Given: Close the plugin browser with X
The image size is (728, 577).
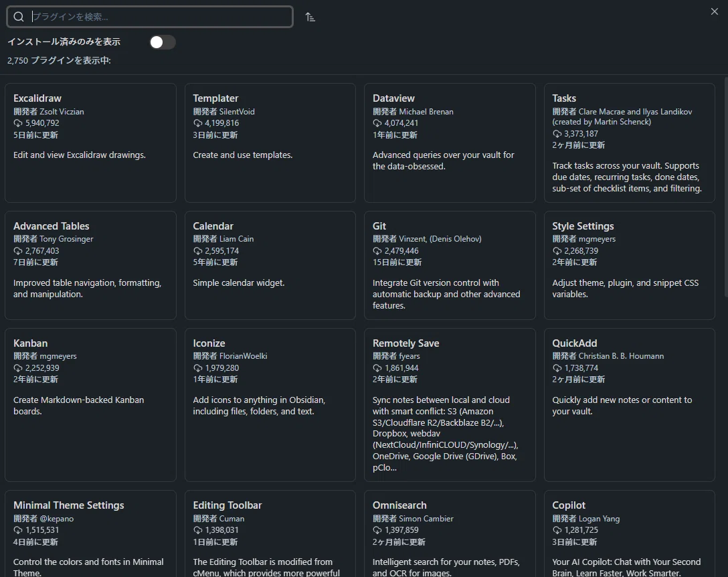Looking at the screenshot, I should click(x=714, y=11).
